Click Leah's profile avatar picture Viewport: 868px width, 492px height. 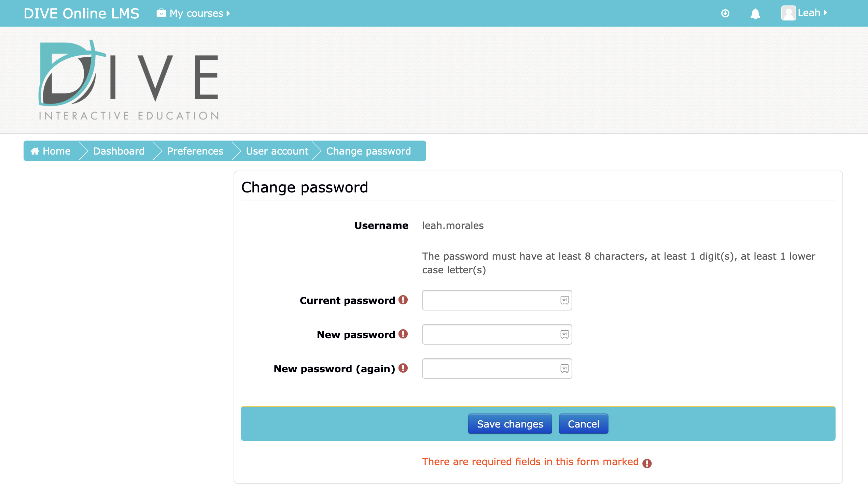pyautogui.click(x=789, y=13)
